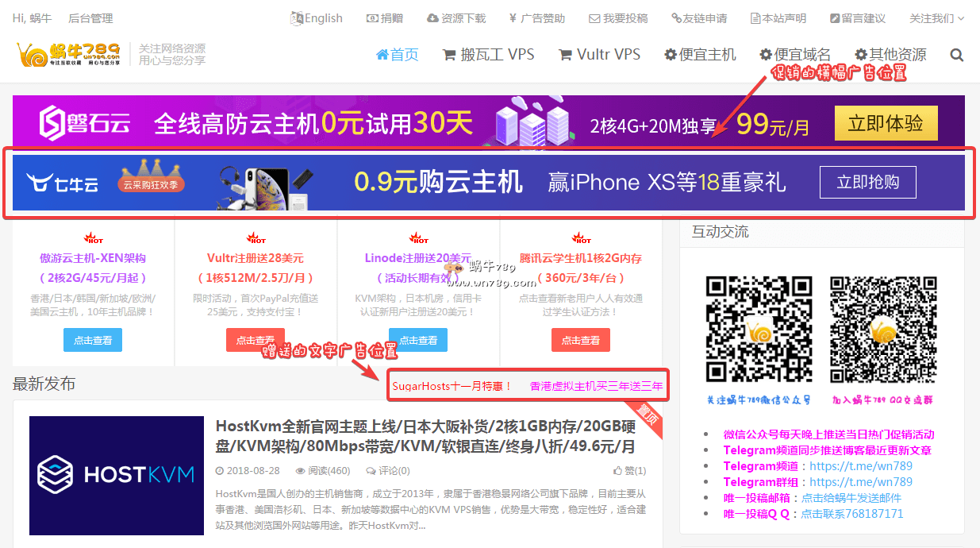Open the HostKvm article thumbnail
The height and width of the screenshot is (548, 980).
click(x=117, y=475)
